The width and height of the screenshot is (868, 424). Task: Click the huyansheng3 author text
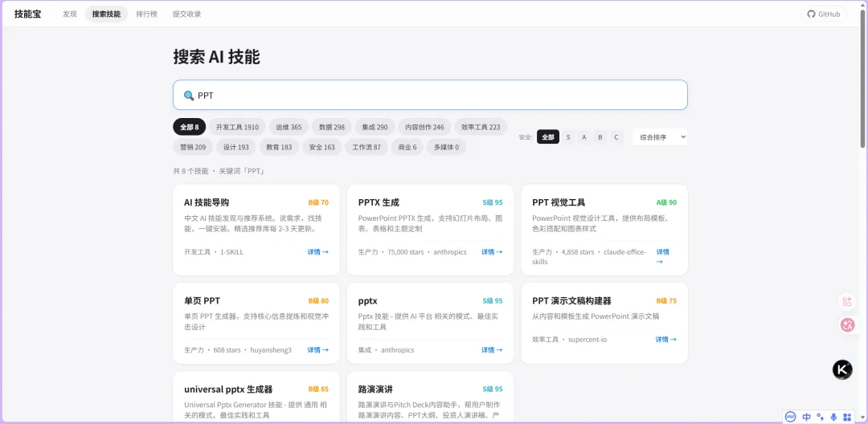pos(271,350)
